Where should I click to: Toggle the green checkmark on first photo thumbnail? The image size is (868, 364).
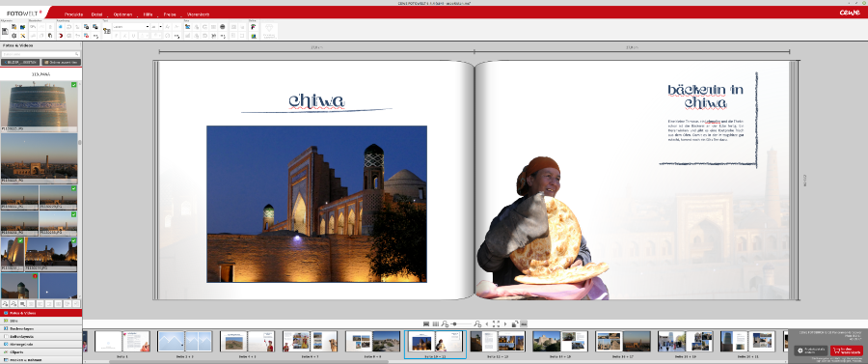pyautogui.click(x=74, y=84)
